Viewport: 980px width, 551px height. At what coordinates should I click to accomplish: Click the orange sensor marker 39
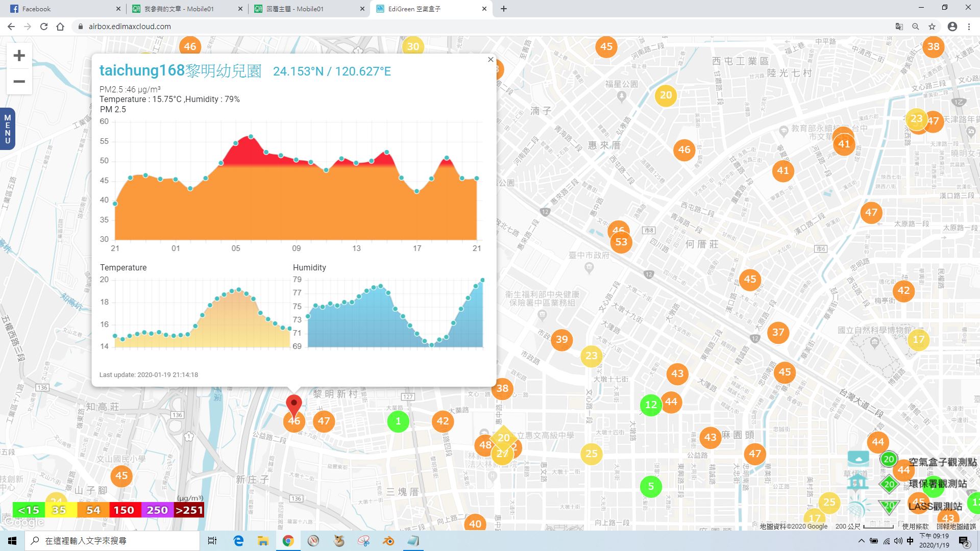[561, 340]
